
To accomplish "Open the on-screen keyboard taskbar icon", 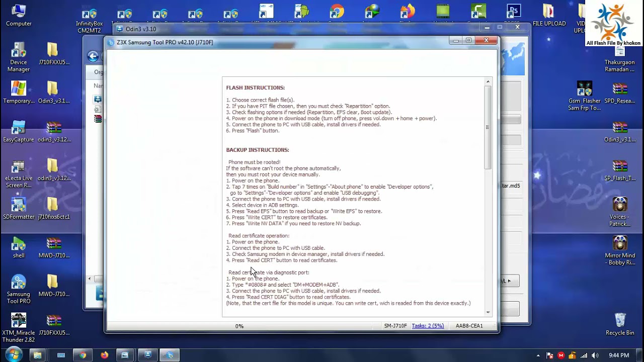I will 61,355.
